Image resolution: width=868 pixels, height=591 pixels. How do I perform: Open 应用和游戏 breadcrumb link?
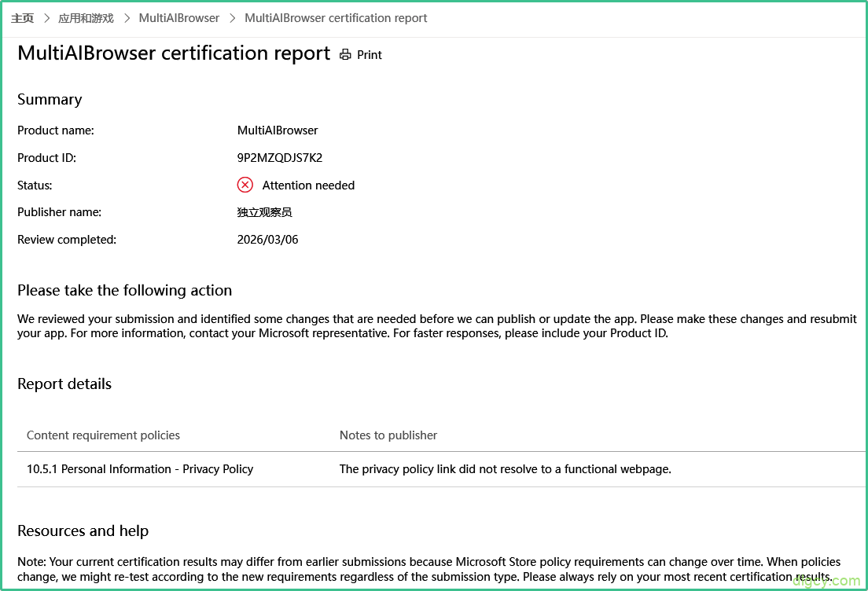point(86,18)
